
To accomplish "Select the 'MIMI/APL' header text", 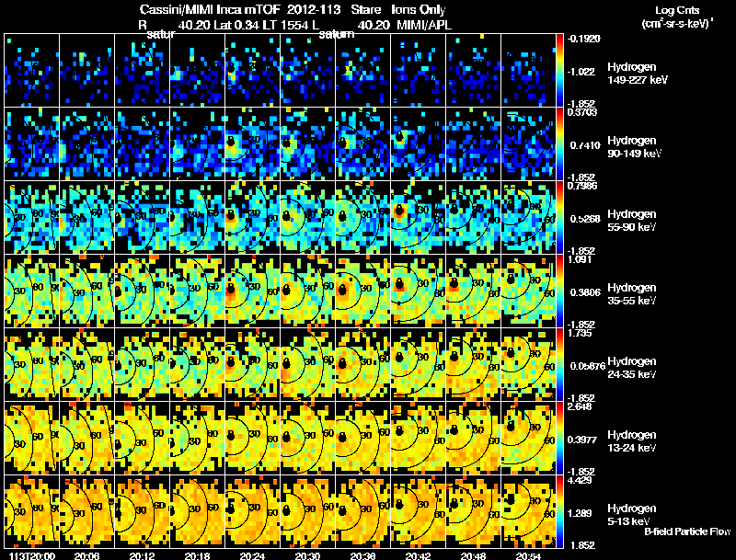I will coord(424,25).
